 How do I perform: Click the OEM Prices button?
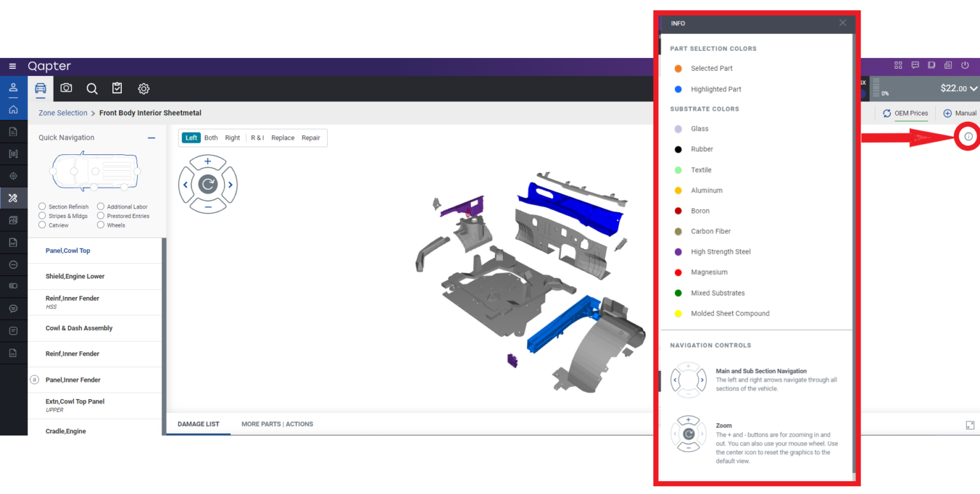(905, 113)
